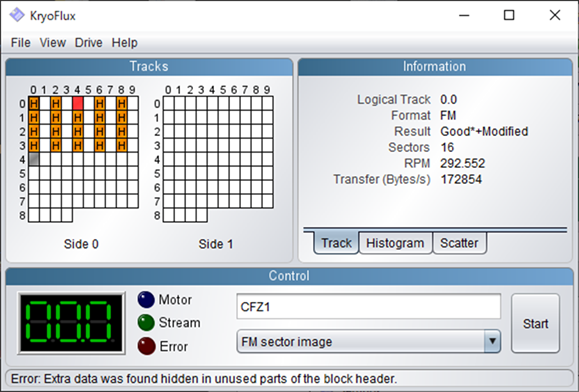Select Side 0 track 24 orange H cell
The width and height of the screenshot is (579, 392).
(78, 131)
